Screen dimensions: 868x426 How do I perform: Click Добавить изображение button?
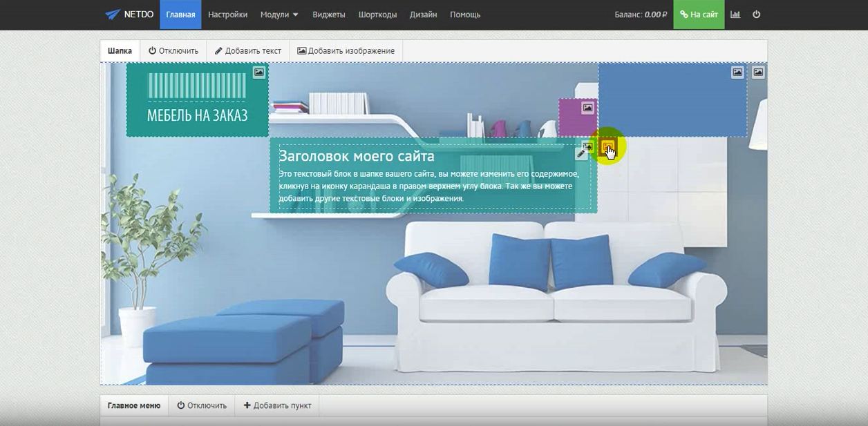pyautogui.click(x=346, y=51)
